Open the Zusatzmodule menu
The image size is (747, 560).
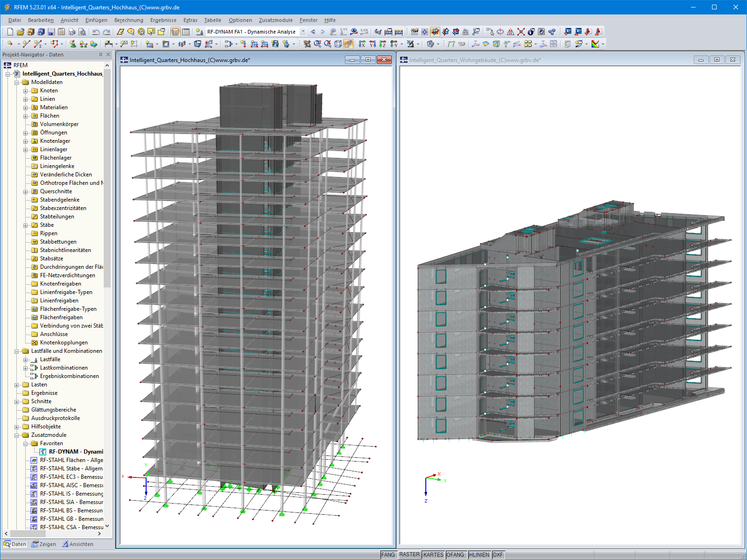275,20
